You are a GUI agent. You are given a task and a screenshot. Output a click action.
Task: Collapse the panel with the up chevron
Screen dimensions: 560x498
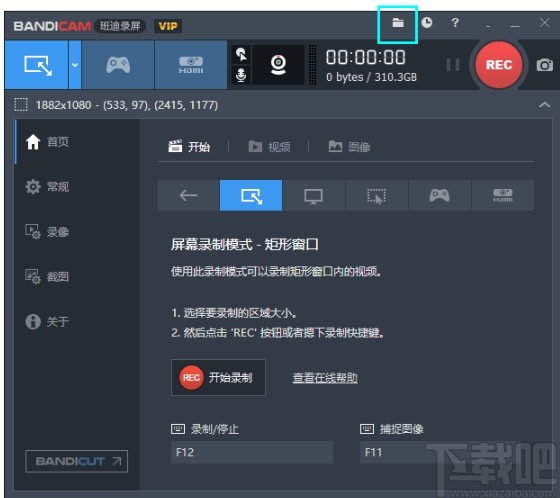[544, 105]
